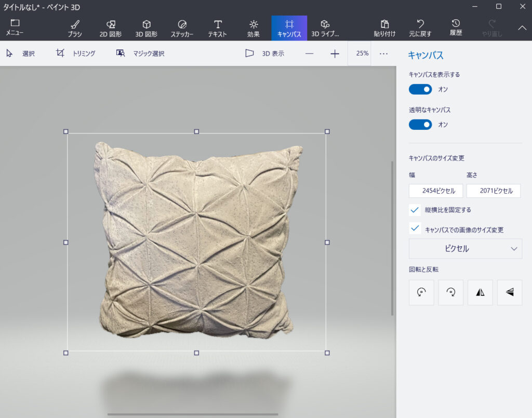Click the 貼り付け paste button

pos(385,29)
